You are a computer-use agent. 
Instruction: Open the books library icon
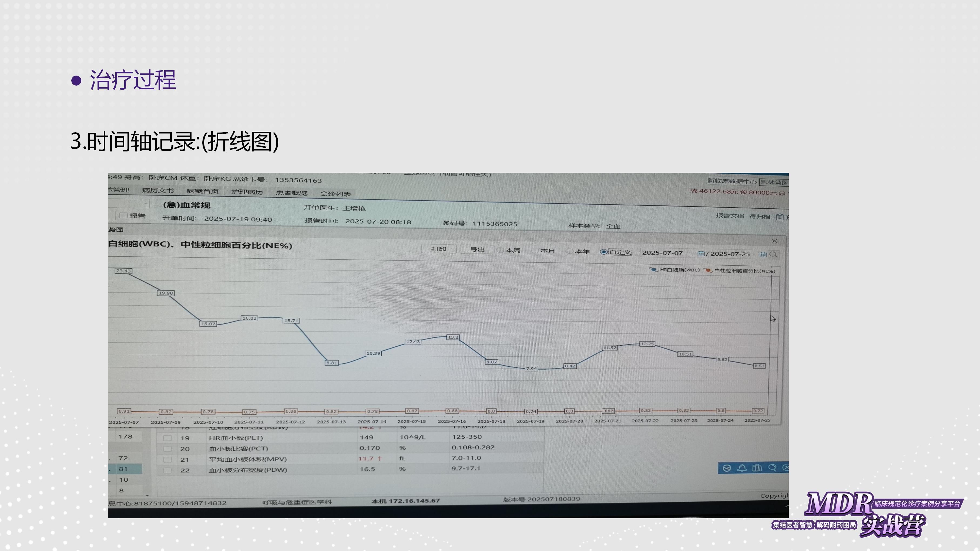tap(757, 468)
